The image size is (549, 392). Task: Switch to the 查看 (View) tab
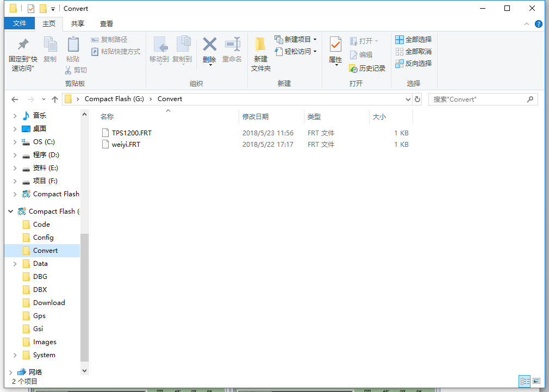point(106,23)
